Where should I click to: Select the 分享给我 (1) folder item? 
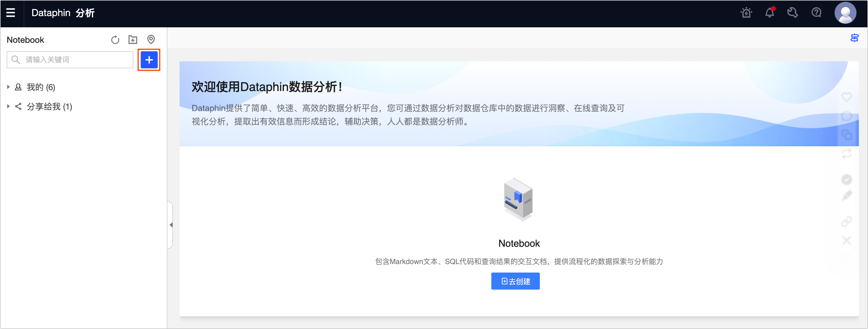(49, 107)
